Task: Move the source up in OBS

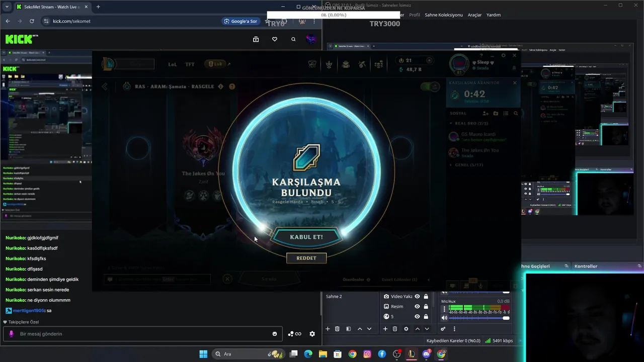Action: (417, 329)
